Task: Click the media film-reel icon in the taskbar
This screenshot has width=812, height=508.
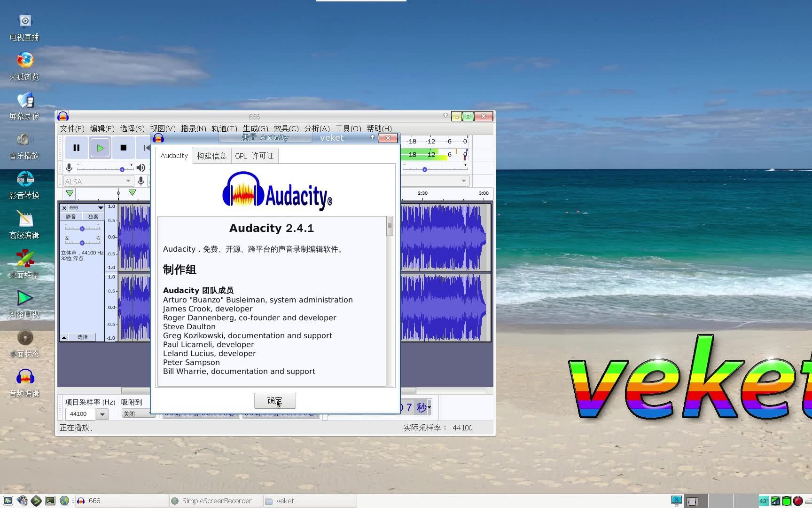Action: point(22,501)
